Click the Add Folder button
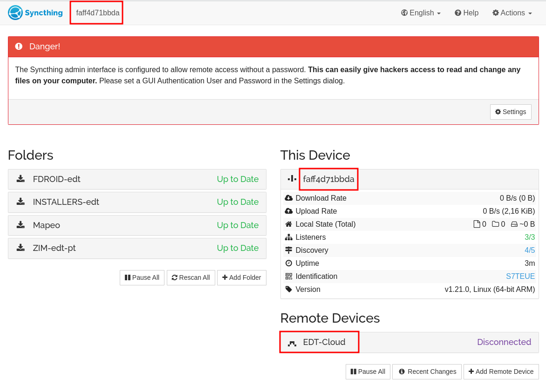Image resolution: width=546 pixels, height=392 pixels. (241, 277)
